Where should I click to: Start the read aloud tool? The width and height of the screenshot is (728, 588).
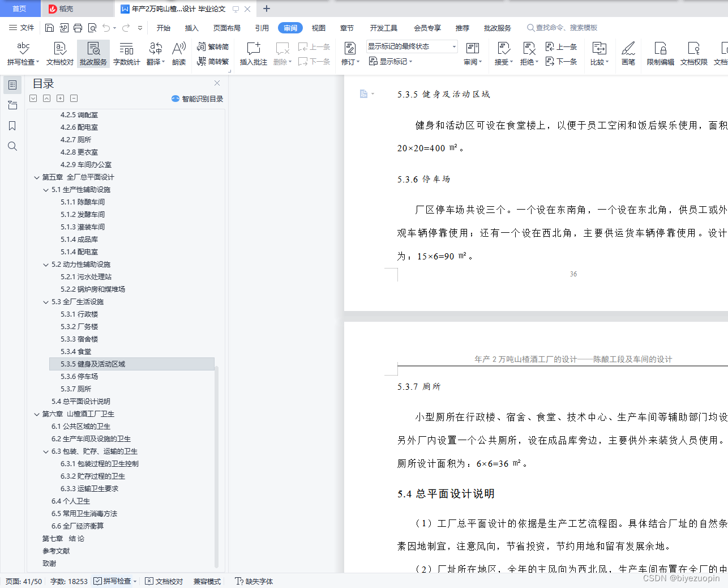(x=179, y=53)
